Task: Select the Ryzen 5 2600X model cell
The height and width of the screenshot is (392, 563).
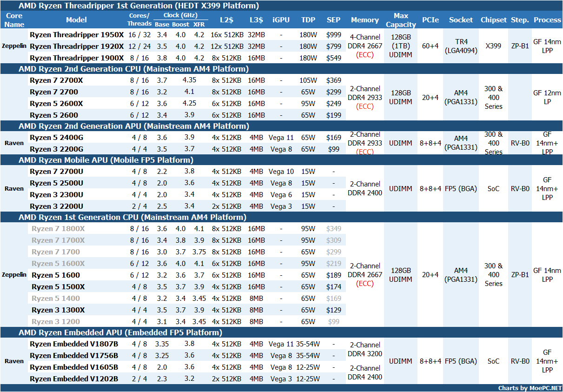Action: click(x=56, y=104)
